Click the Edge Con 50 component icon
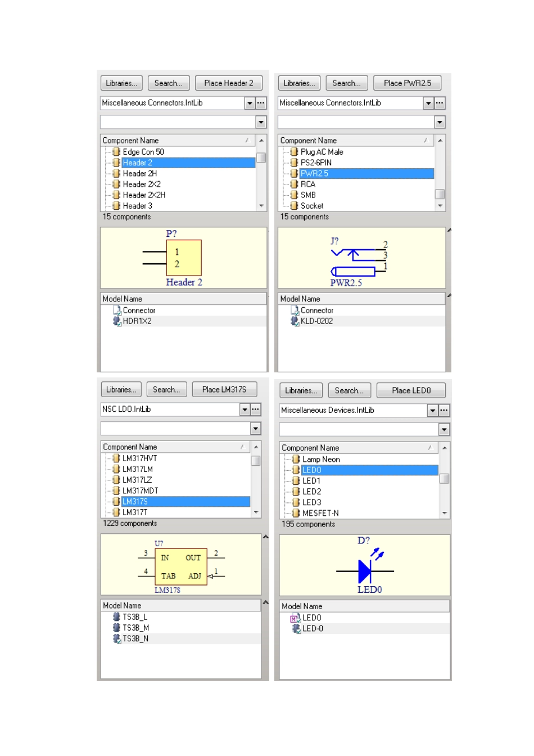The image size is (534, 756). coord(116,152)
